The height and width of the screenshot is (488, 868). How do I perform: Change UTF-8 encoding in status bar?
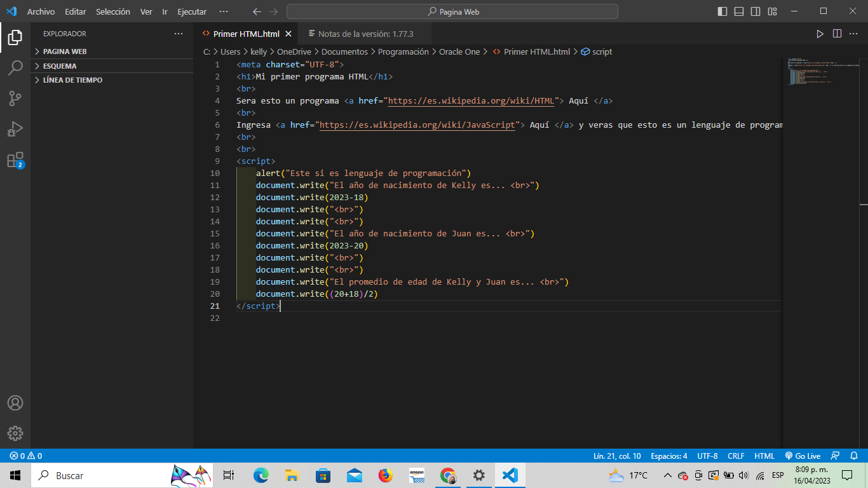(707, 456)
